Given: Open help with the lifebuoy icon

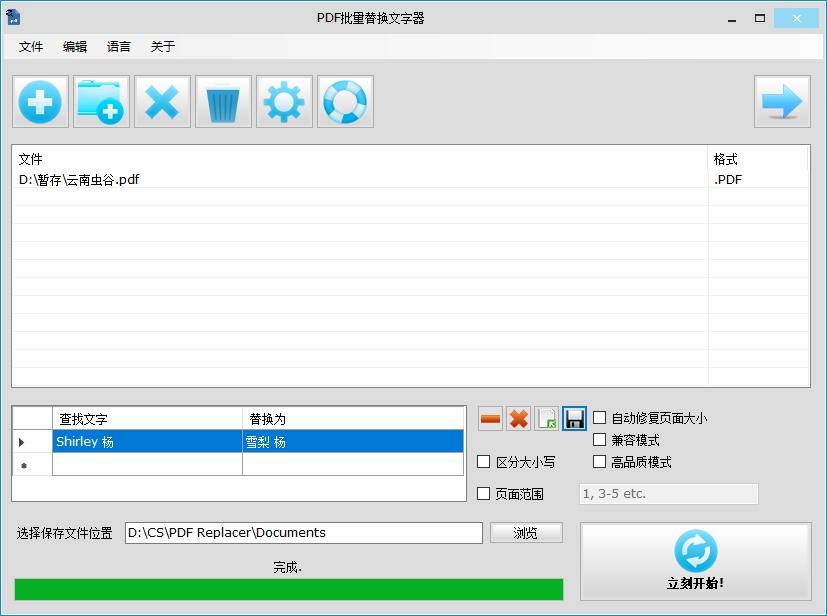Looking at the screenshot, I should [x=345, y=102].
